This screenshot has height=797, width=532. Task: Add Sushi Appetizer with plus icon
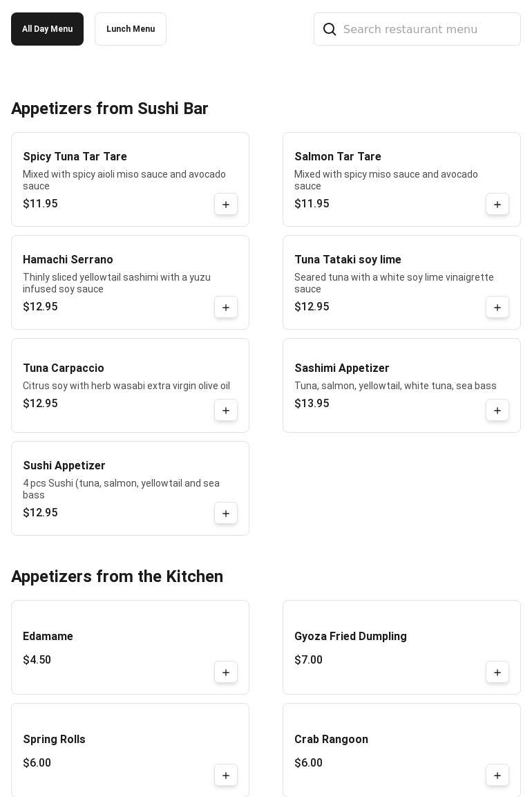tap(226, 513)
